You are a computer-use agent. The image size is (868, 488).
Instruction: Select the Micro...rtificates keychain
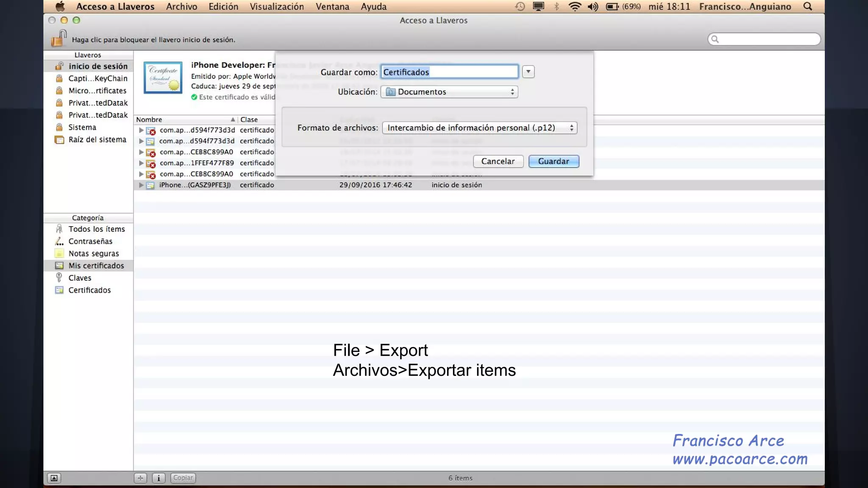[x=88, y=91]
